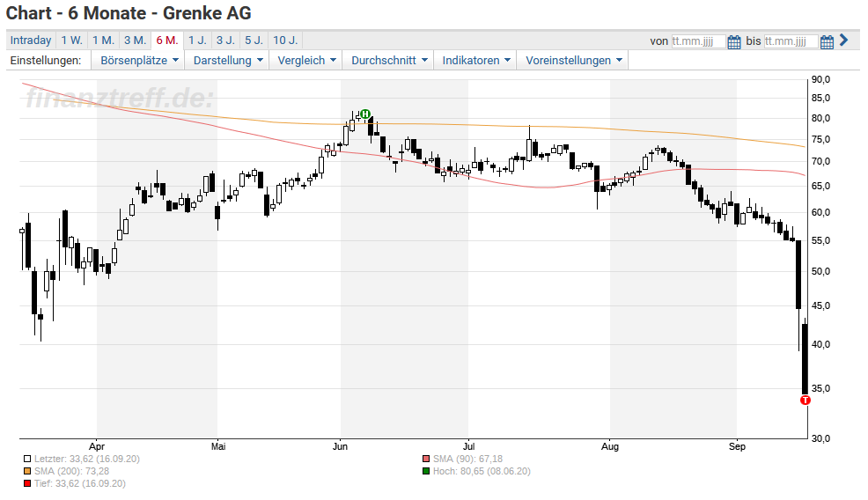Viewport: 868px width, 500px height.
Task: Click the 30,0 price axis label
Action: point(821,438)
